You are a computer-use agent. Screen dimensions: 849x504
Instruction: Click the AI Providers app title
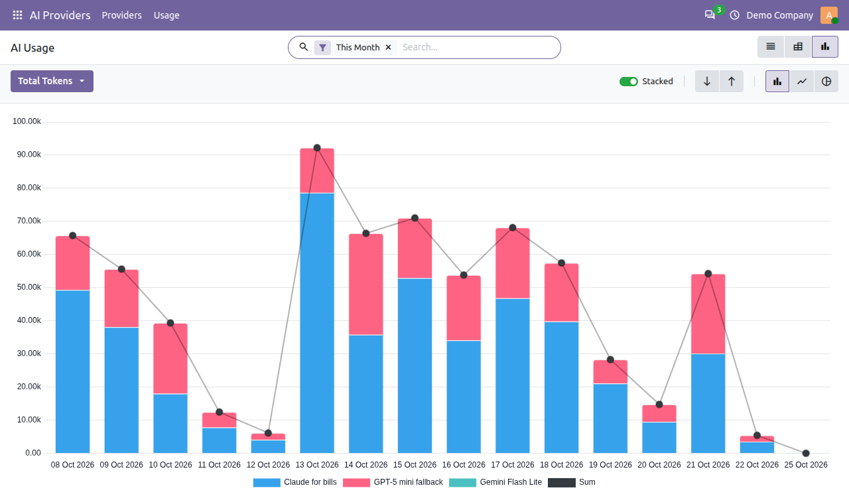point(60,15)
